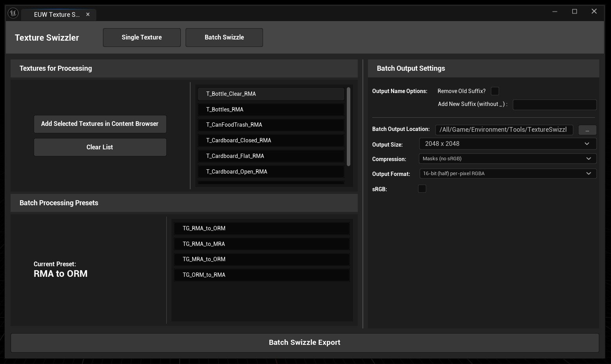Open the Compression dropdown
The height and width of the screenshot is (364, 611).
508,159
